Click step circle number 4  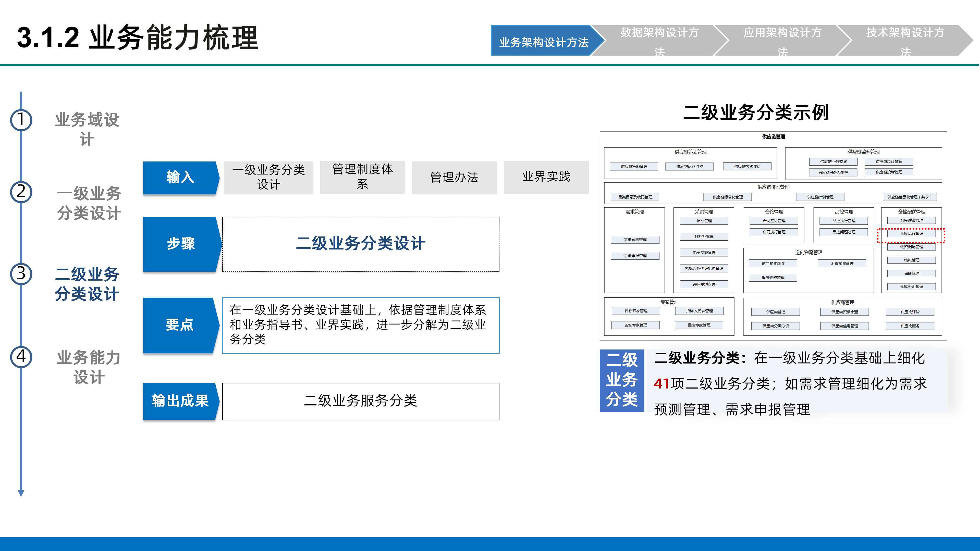pos(21,357)
